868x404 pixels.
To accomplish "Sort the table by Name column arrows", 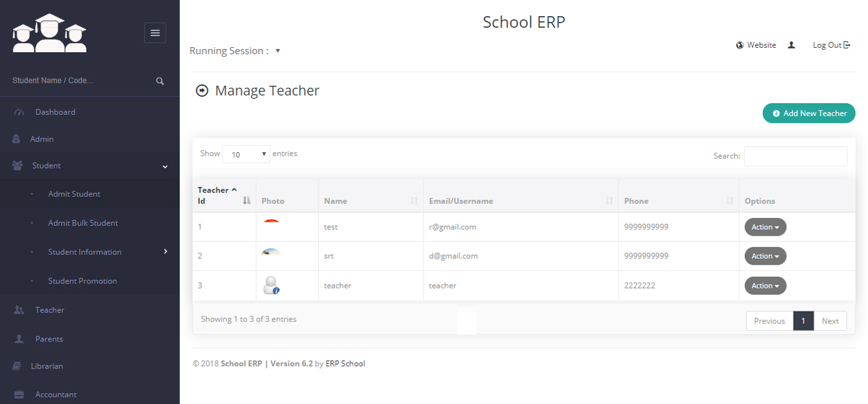I will click(414, 201).
